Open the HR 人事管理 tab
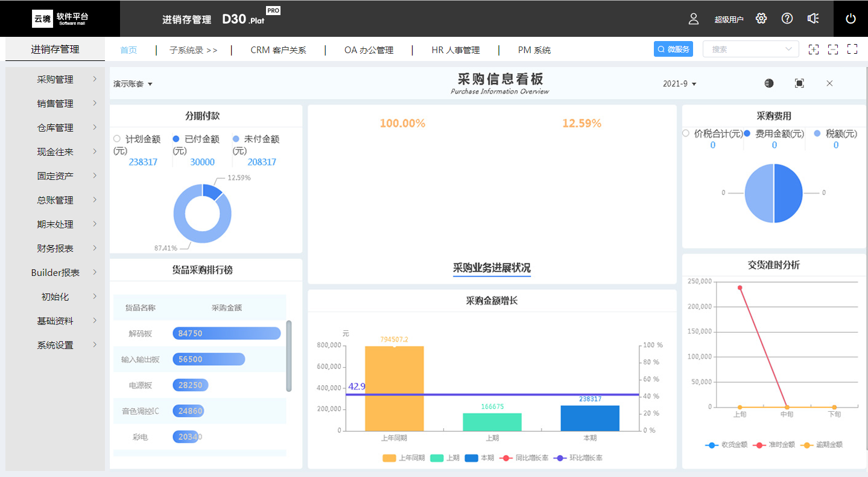Image resolution: width=868 pixels, height=477 pixels. point(455,50)
